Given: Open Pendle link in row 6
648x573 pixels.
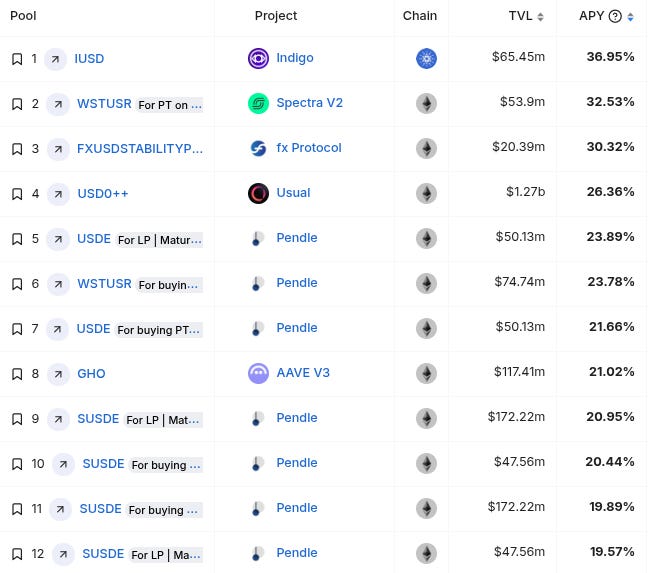Looking at the screenshot, I should tap(297, 283).
